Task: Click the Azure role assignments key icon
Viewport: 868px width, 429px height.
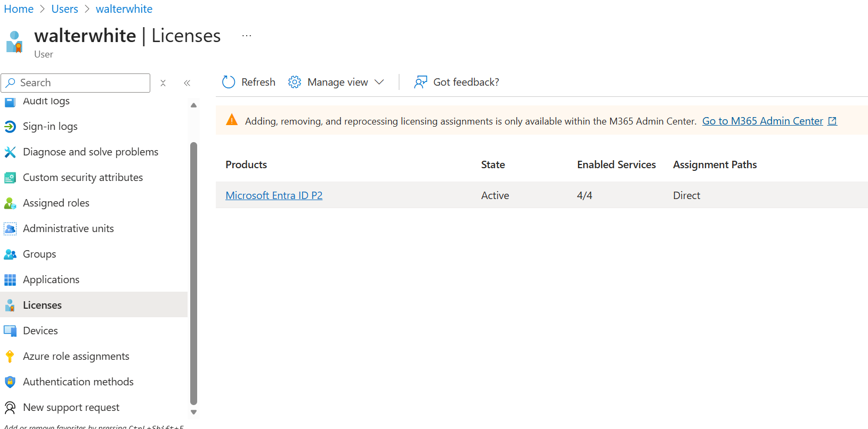Action: (10, 357)
